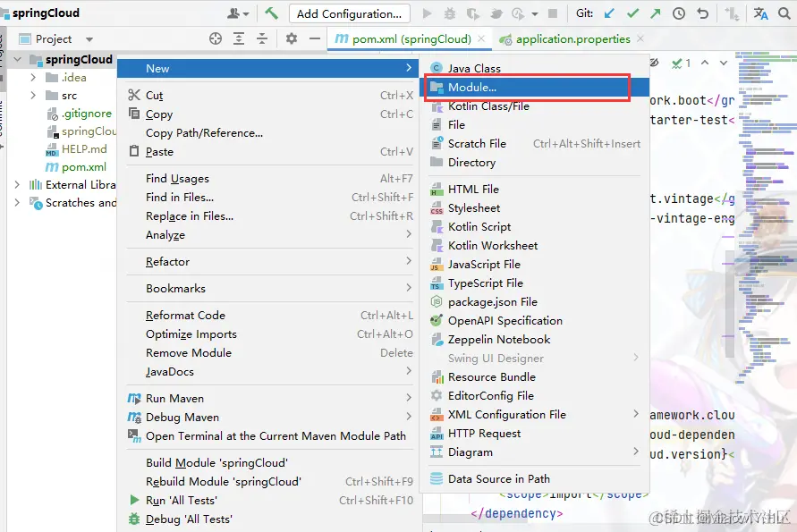
Task: Select HTTP Request option
Action: pyautogui.click(x=534, y=434)
